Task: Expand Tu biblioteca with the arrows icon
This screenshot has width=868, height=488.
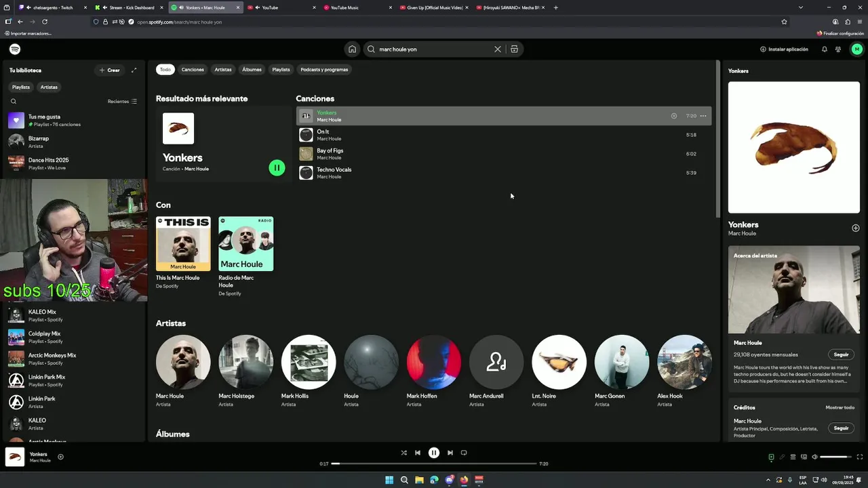Action: pyautogui.click(x=134, y=70)
